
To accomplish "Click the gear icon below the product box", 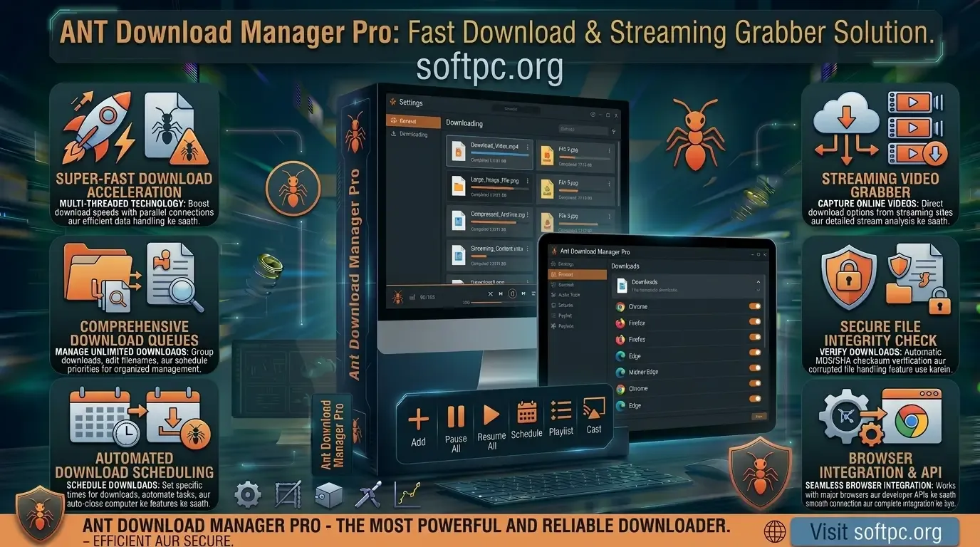I will tap(248, 494).
